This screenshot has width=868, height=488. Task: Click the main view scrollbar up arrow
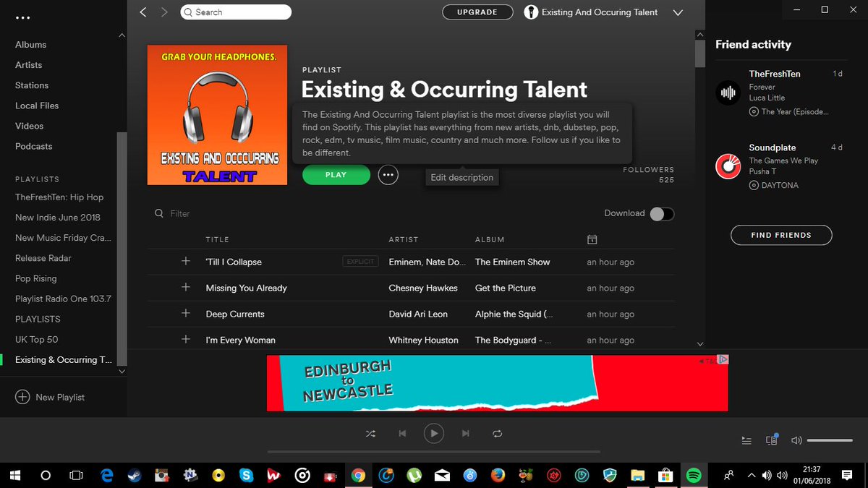tap(699, 34)
